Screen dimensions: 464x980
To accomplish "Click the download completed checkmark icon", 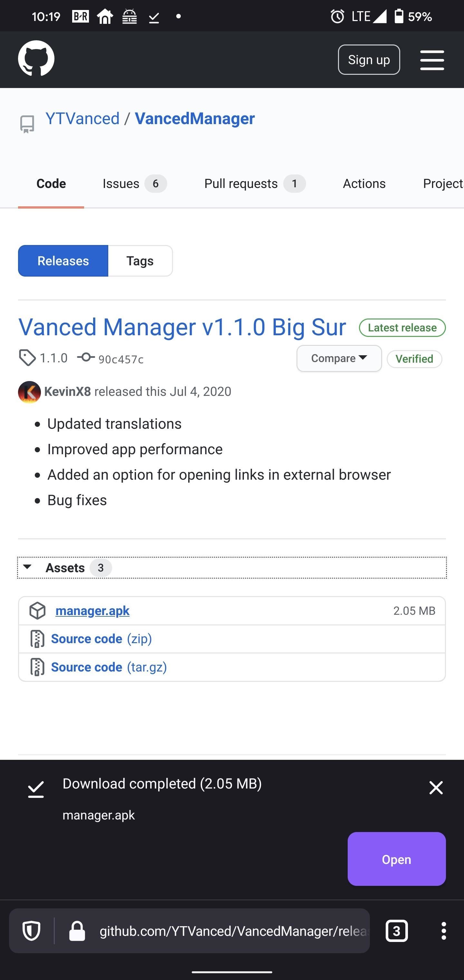I will coord(36,789).
